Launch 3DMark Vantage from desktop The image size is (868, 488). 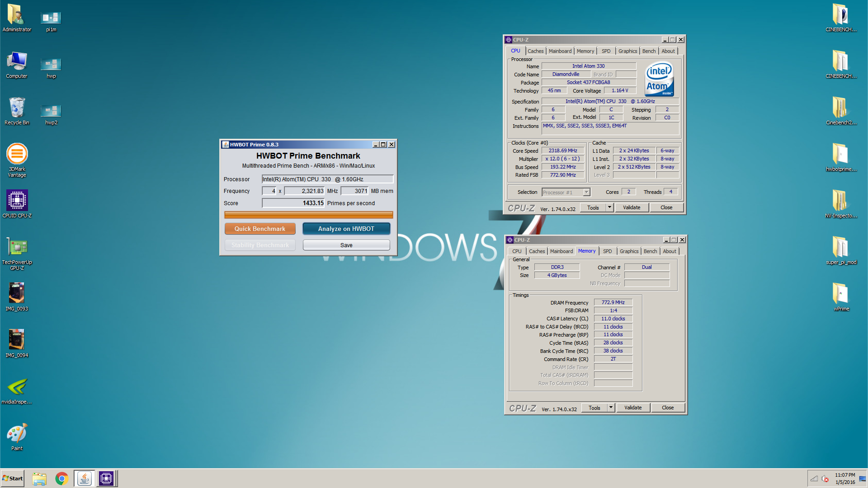(17, 160)
